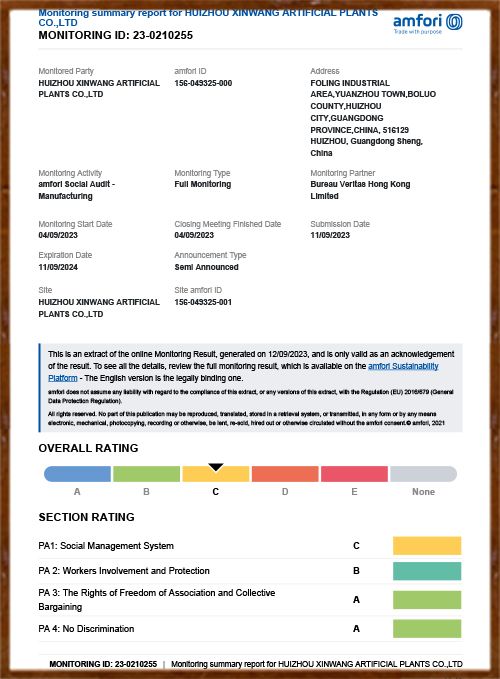Click the footer monitoring summary report text
Screen dimensions: 500x679
pos(317,664)
